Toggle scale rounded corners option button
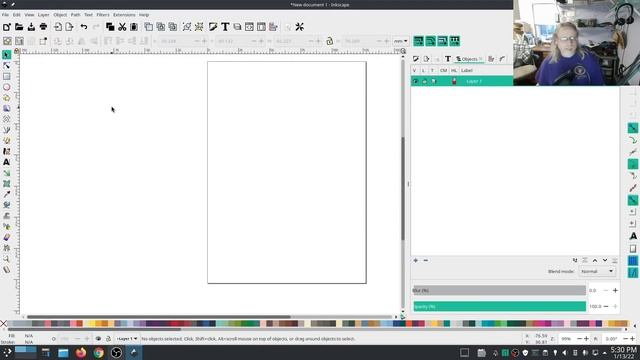The height and width of the screenshot is (360, 640). [431, 41]
